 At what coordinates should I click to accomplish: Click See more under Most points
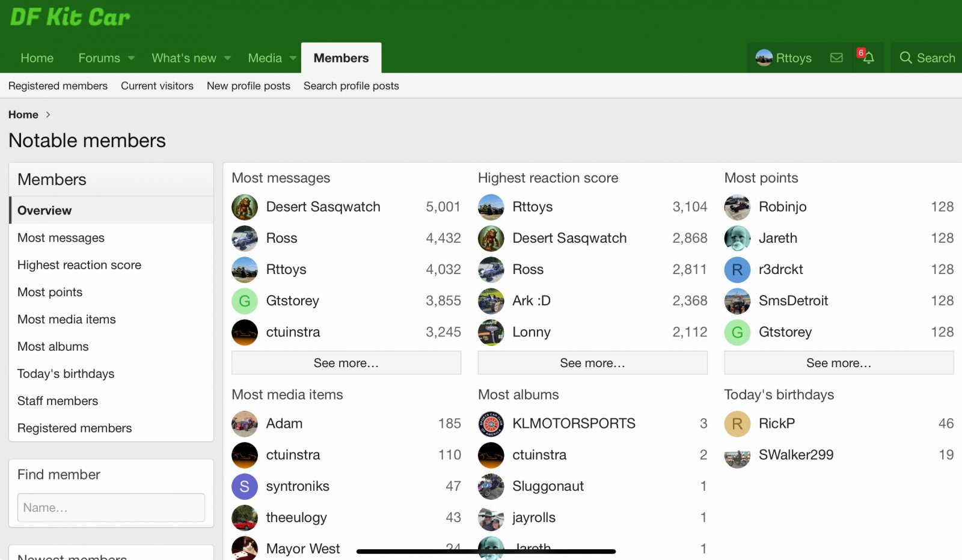click(x=839, y=363)
